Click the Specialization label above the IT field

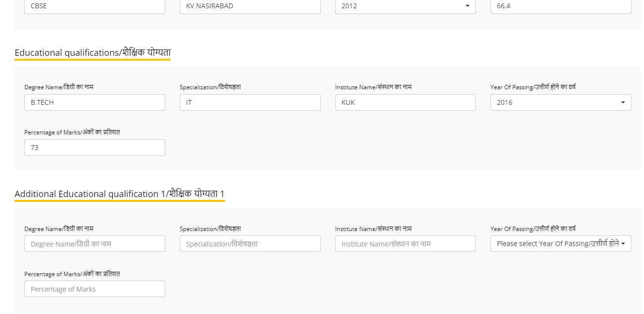[210, 87]
